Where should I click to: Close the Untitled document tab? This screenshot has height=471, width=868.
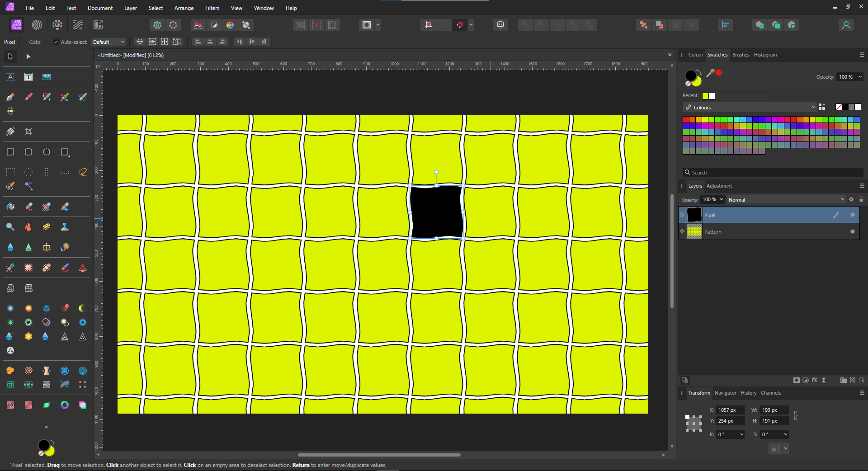coord(670,55)
